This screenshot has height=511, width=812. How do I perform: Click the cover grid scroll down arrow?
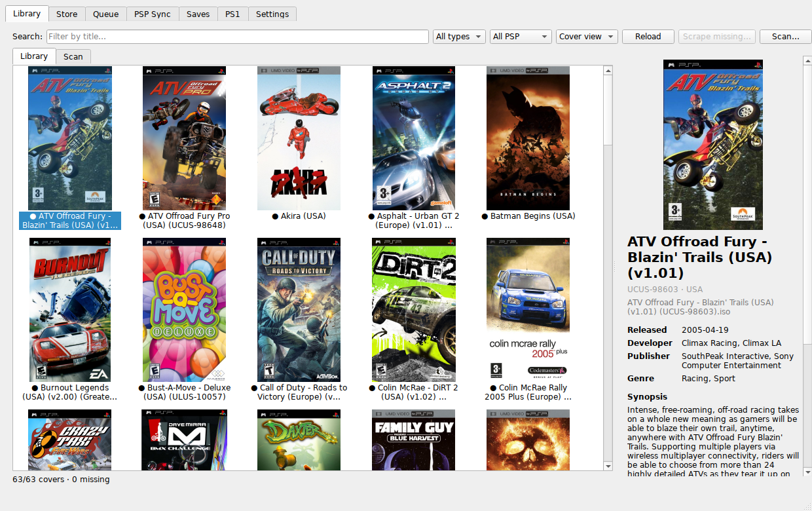[x=608, y=466]
